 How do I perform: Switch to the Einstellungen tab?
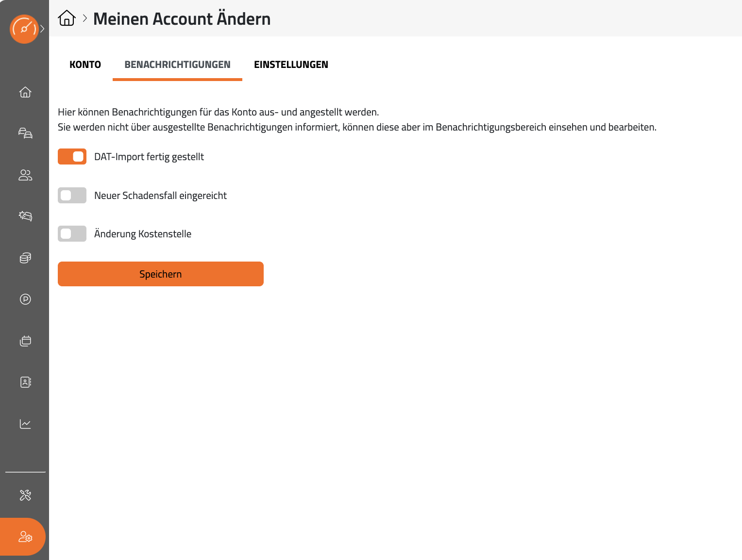[291, 65]
